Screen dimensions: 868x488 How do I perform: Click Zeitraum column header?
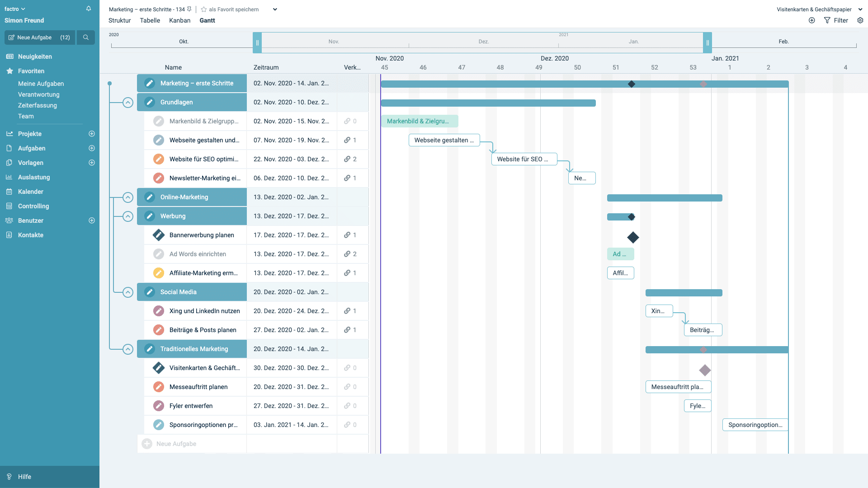[266, 67]
